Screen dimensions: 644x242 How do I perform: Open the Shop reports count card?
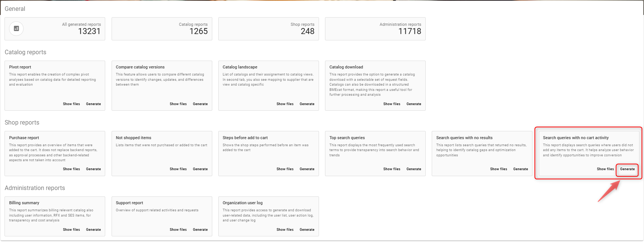point(268,29)
